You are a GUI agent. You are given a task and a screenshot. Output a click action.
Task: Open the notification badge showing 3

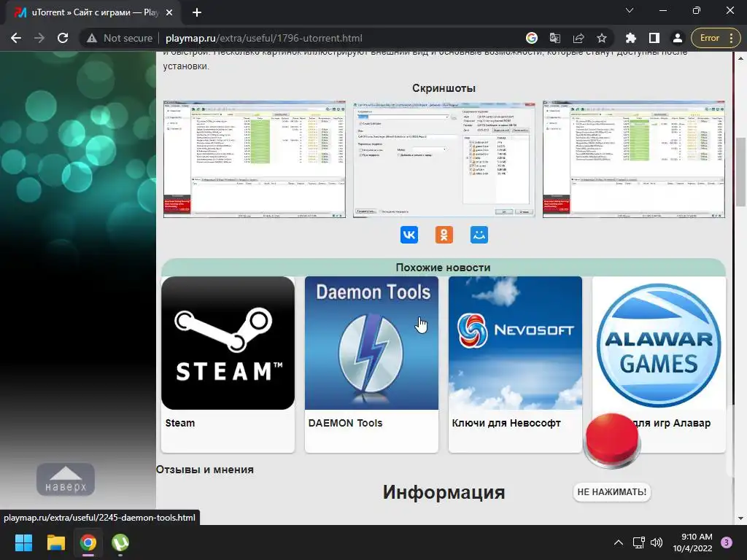pyautogui.click(x=727, y=542)
